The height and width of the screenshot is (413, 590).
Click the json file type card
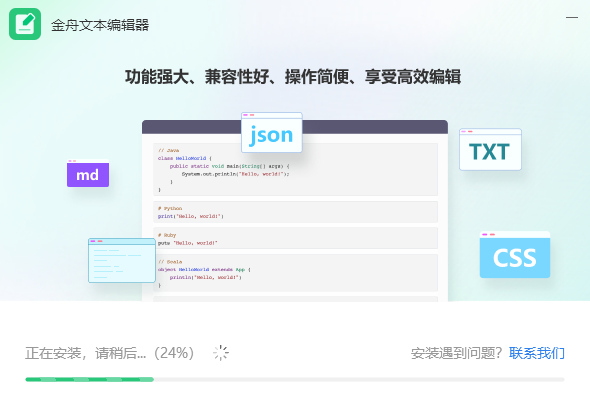(x=272, y=132)
